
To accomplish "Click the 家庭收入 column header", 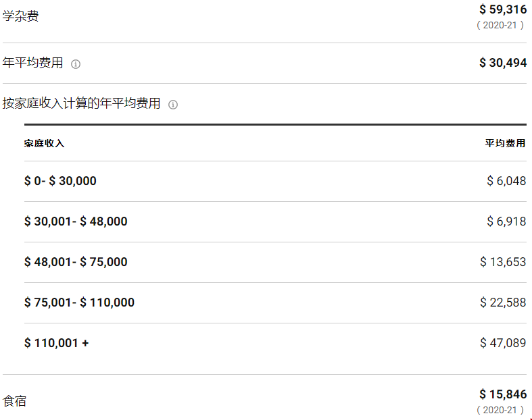I will 44,143.
